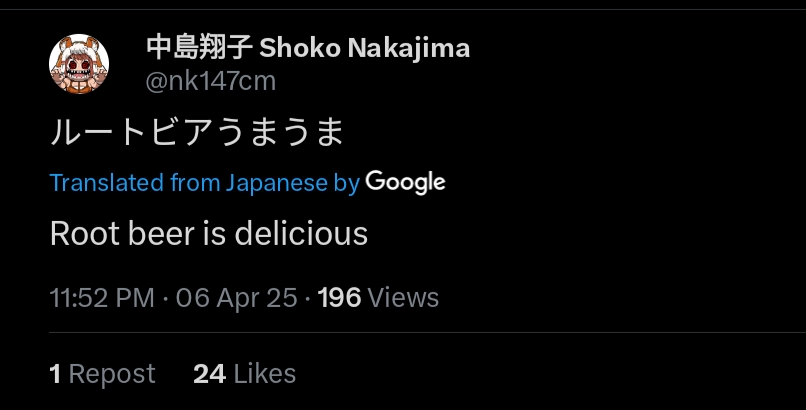Click the 'Views' label
The image size is (806, 410).
(403, 298)
